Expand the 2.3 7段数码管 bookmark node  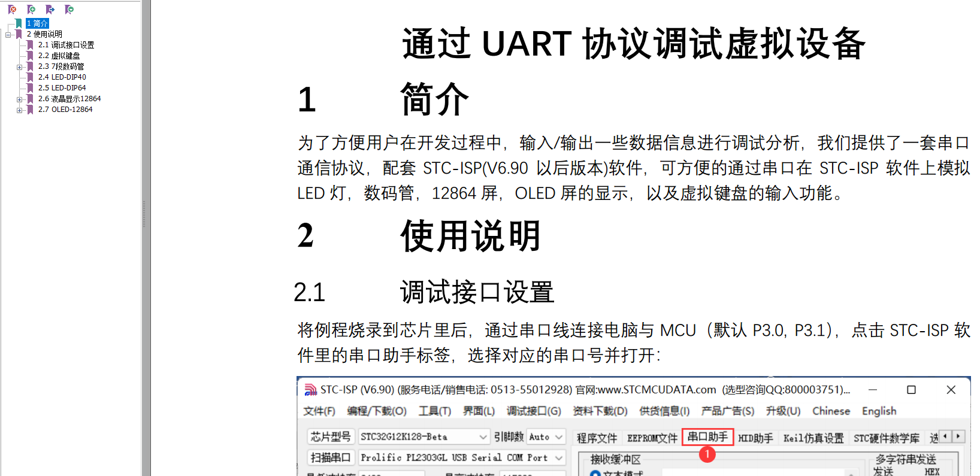point(19,67)
